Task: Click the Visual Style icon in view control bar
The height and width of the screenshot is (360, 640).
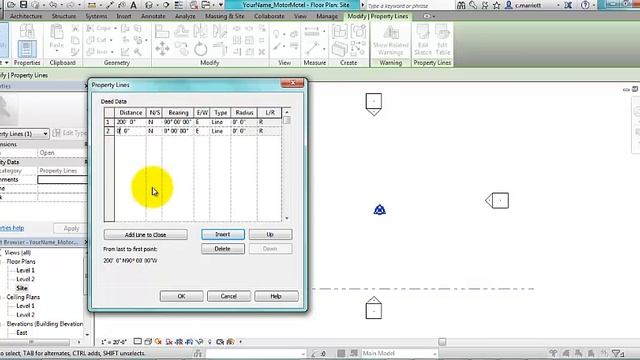Action: [x=148, y=342]
